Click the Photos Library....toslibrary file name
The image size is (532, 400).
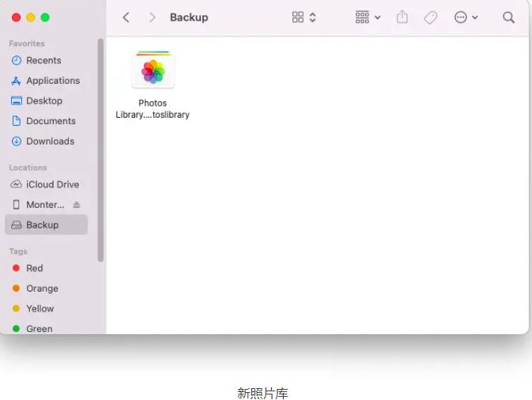click(153, 109)
